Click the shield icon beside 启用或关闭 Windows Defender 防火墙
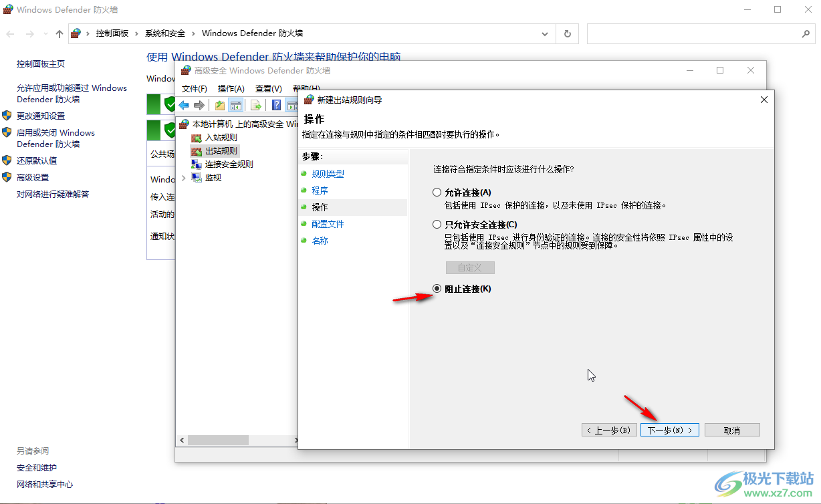Screen dimensions: 821x504 tap(7, 133)
